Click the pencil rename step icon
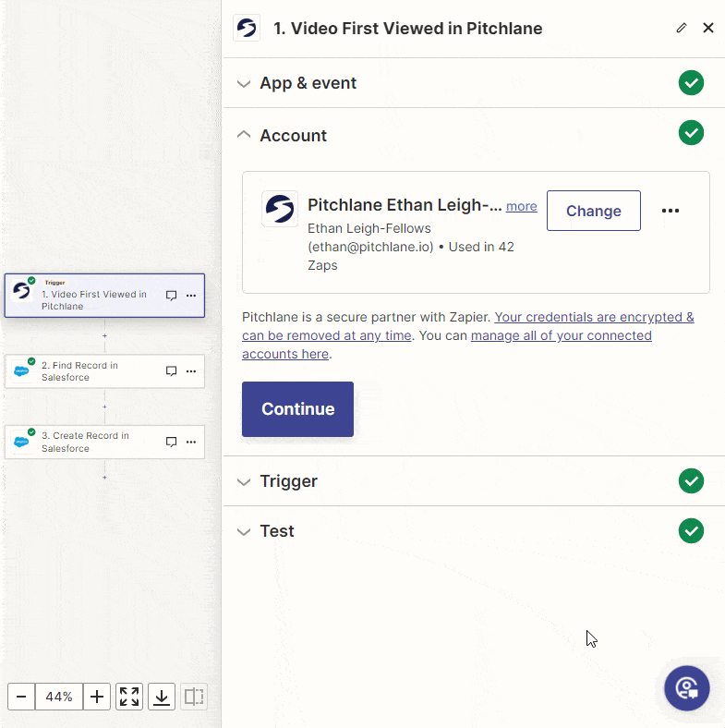The image size is (725, 728). pyautogui.click(x=681, y=29)
